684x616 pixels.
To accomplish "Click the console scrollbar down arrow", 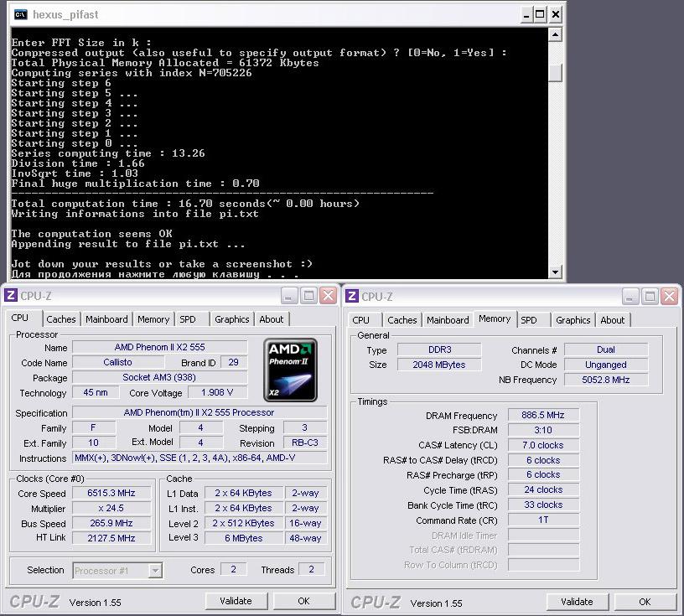I will (555, 272).
